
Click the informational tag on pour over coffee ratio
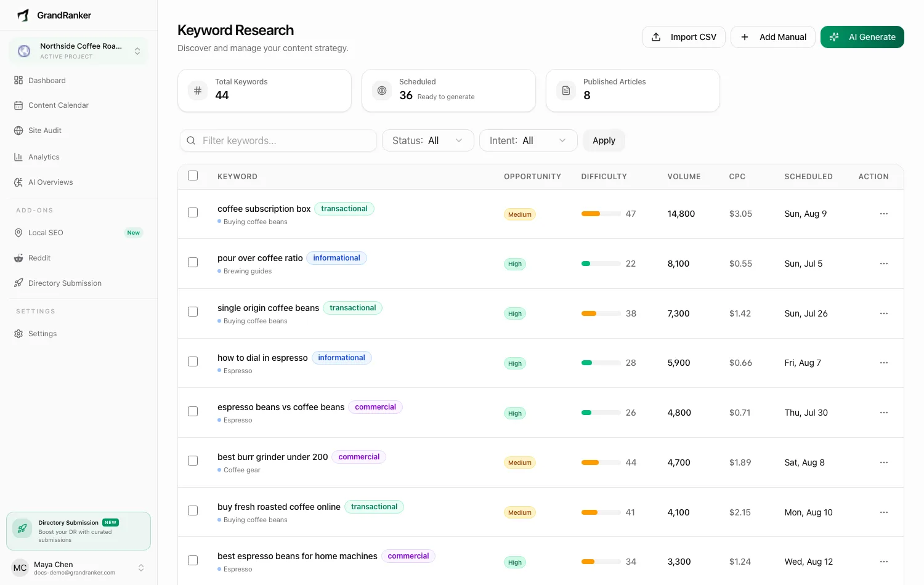click(336, 258)
